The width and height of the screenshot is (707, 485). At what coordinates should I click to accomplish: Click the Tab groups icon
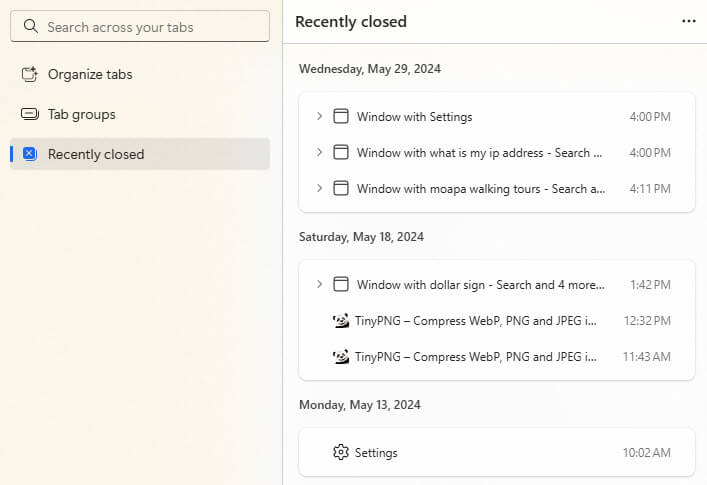coord(30,114)
